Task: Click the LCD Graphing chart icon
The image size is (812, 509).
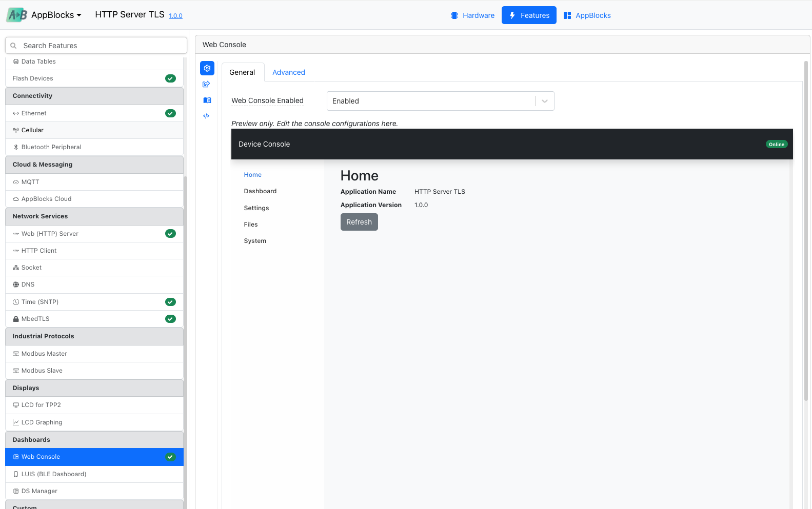Action: (x=16, y=422)
